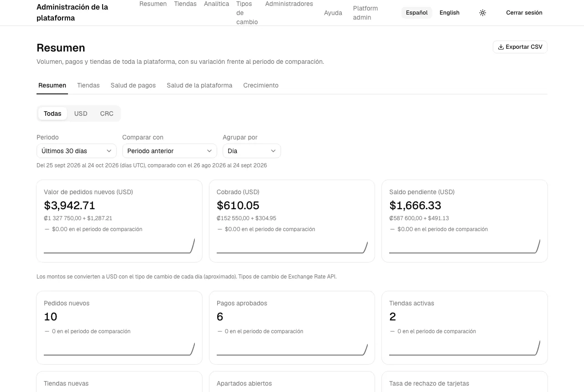Image resolution: width=584 pixels, height=392 pixels.
Task: Open Administradores in the top navigation
Action: point(289,4)
